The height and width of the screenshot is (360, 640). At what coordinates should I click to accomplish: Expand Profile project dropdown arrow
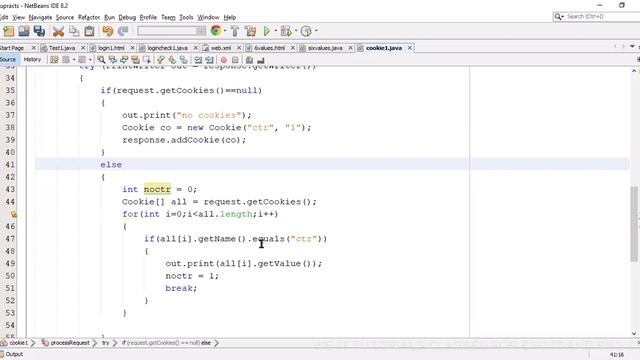pyautogui.click(x=316, y=31)
